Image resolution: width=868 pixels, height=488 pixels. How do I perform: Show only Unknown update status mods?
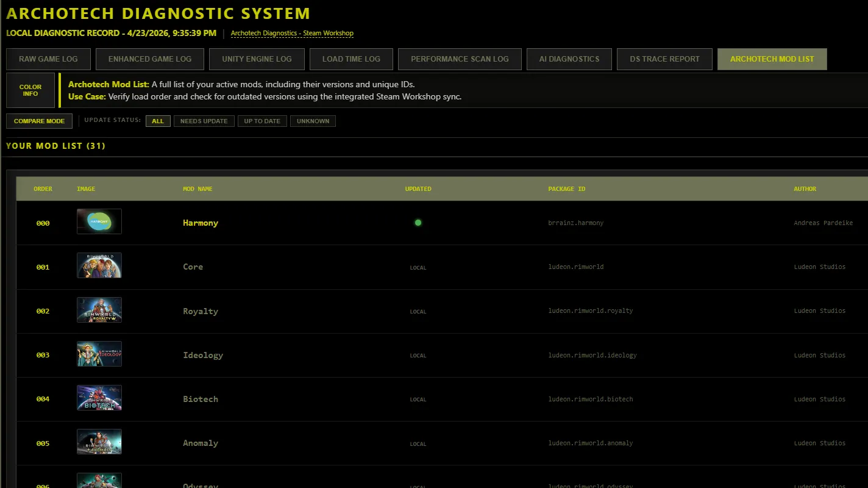point(313,121)
